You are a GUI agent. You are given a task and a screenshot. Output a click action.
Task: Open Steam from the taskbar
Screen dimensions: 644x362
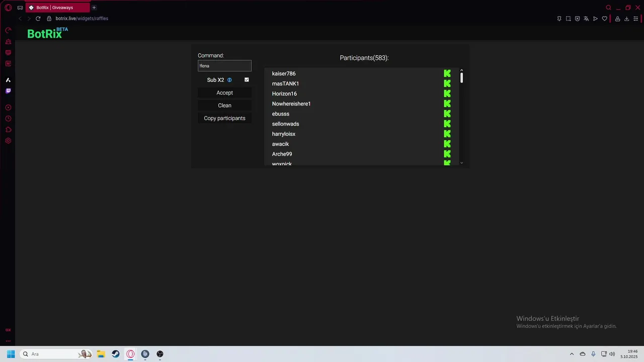tap(116, 354)
